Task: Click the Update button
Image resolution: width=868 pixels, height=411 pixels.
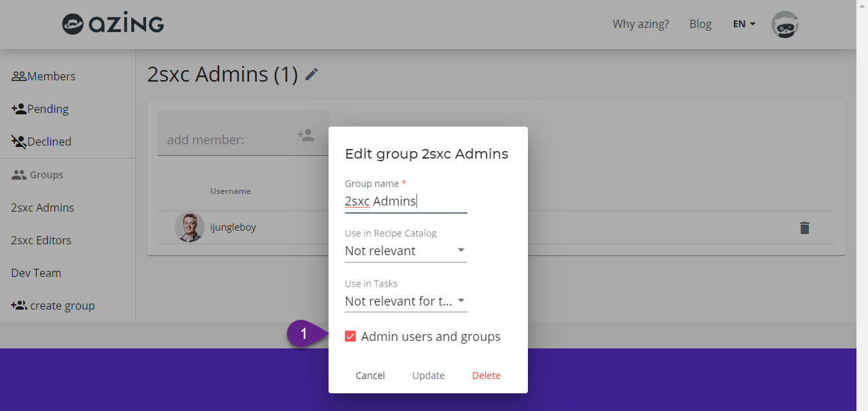Action: [428, 375]
